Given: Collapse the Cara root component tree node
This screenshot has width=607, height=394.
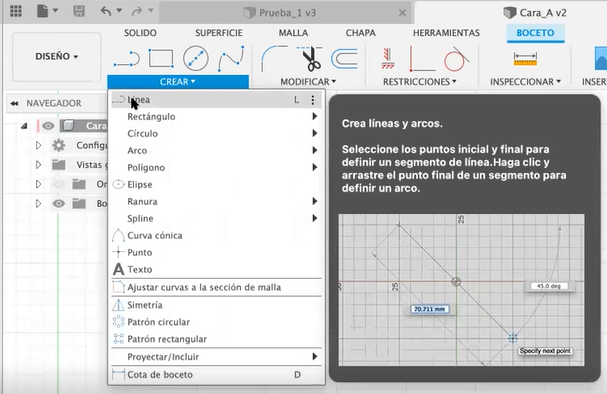Looking at the screenshot, I should point(24,126).
